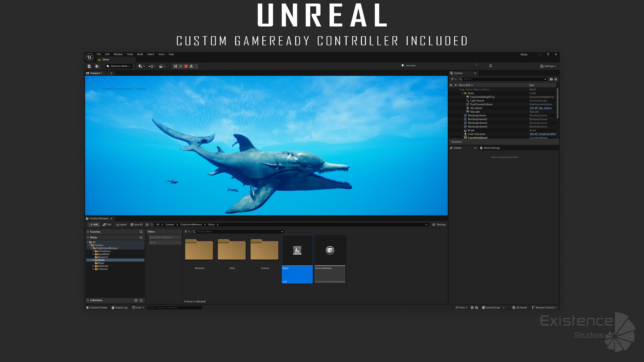644x362 pixels.
Task: Select the Blueprint folder in tree
Action: (103, 257)
